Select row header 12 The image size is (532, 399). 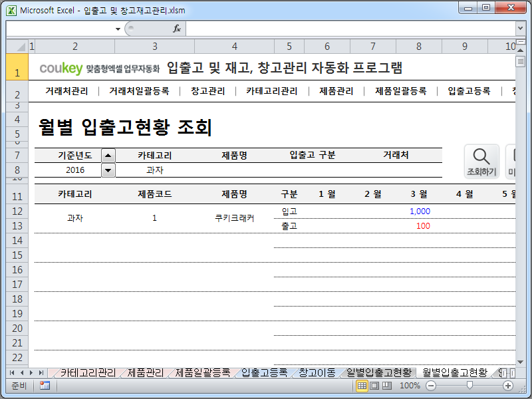pyautogui.click(x=17, y=211)
